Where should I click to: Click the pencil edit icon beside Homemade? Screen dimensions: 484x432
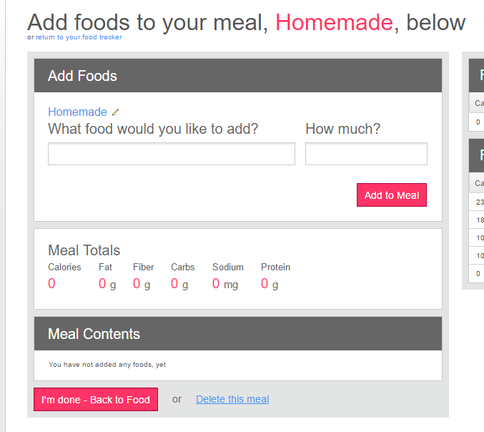[115, 112]
